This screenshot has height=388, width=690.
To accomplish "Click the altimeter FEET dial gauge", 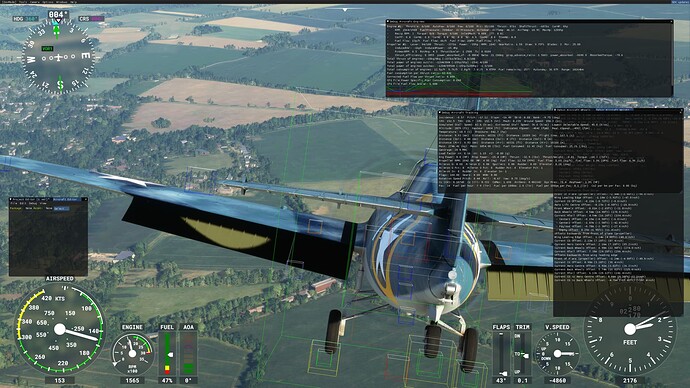I will (x=630, y=329).
